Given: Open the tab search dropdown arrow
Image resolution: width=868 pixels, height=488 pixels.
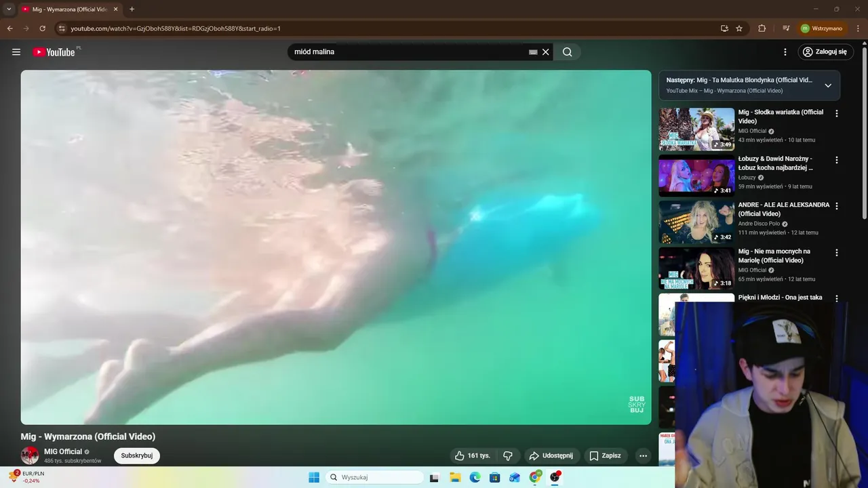Looking at the screenshot, I should pos(9,9).
